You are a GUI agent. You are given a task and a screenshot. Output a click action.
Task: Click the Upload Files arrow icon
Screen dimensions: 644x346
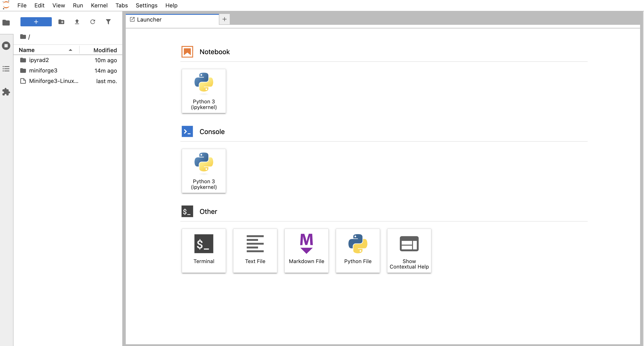coord(77,22)
